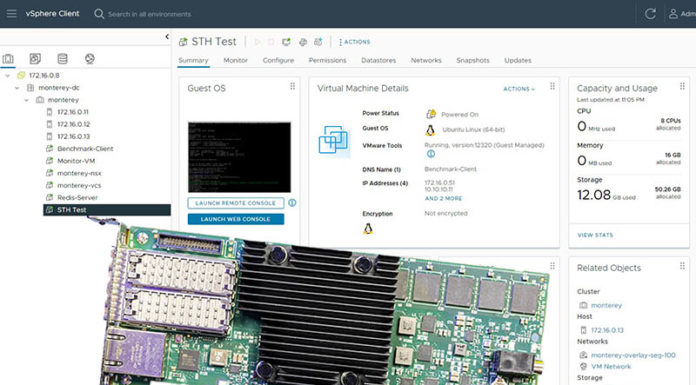Open the Updates tab

tap(518, 60)
